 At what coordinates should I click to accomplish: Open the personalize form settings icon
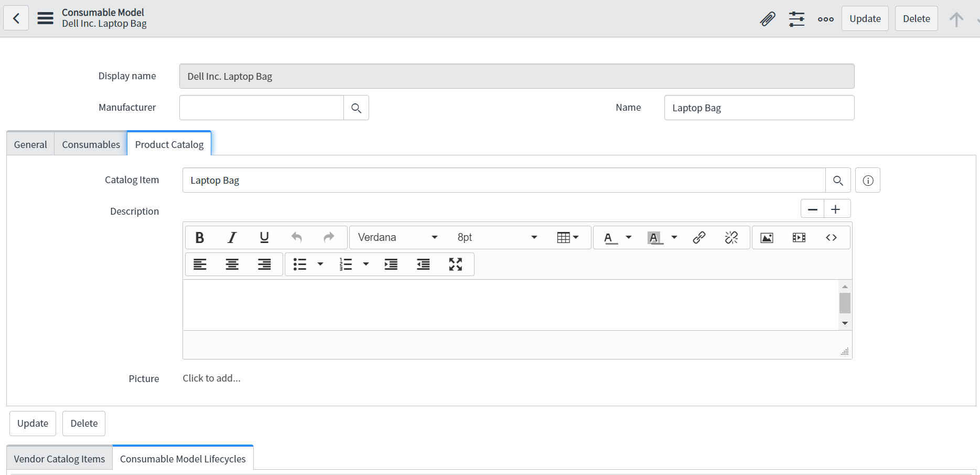pyautogui.click(x=796, y=19)
